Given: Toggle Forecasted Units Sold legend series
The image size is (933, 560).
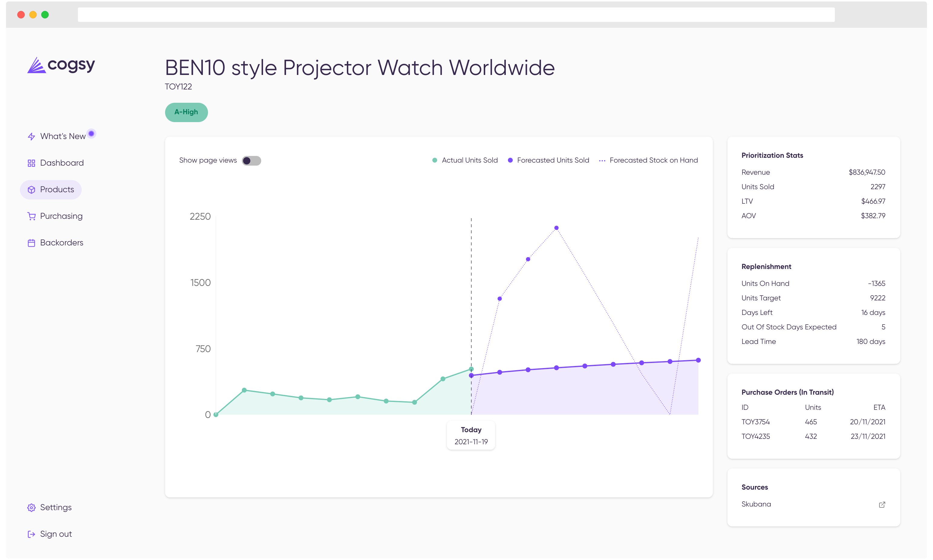Looking at the screenshot, I should (x=548, y=160).
